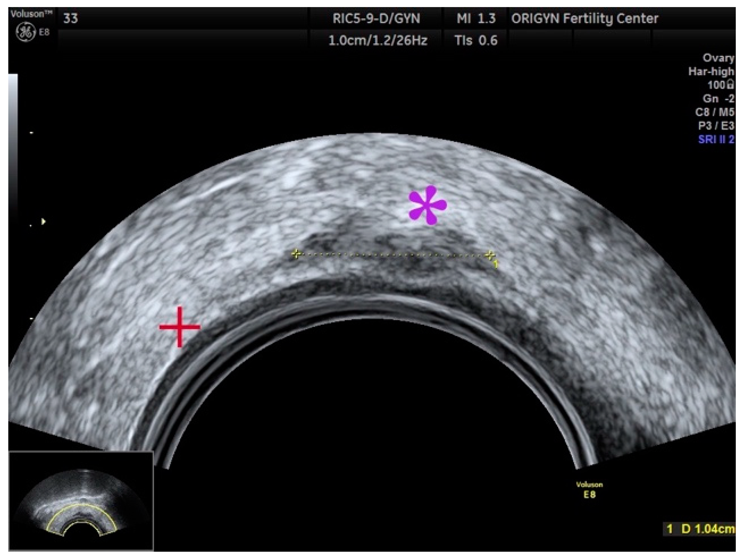This screenshot has height=560, width=745.
Task: Click the blue SRI II 2 label
Action: (x=716, y=139)
